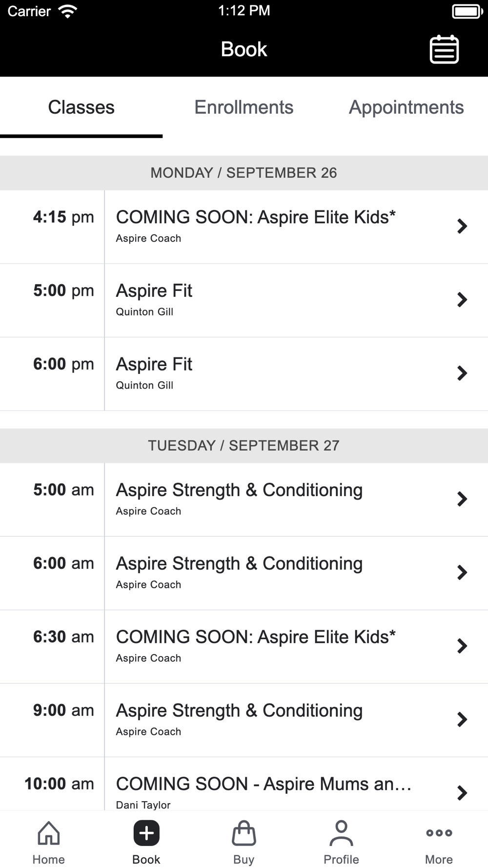Switch to the Appointments tab
This screenshot has width=488, height=868.
[407, 107]
